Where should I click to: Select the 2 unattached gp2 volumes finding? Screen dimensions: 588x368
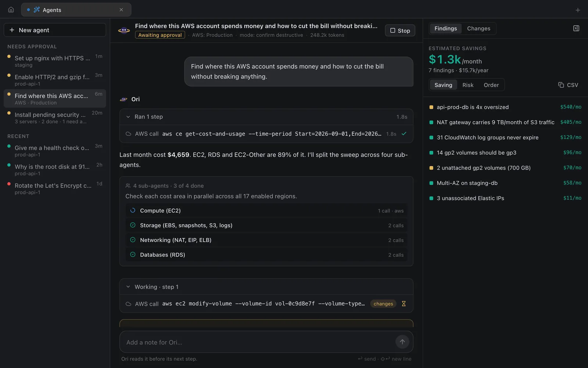click(505, 168)
